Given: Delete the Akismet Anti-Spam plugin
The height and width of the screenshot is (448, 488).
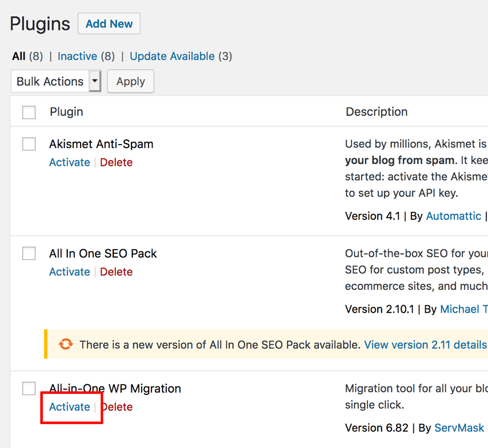Looking at the screenshot, I should point(116,162).
